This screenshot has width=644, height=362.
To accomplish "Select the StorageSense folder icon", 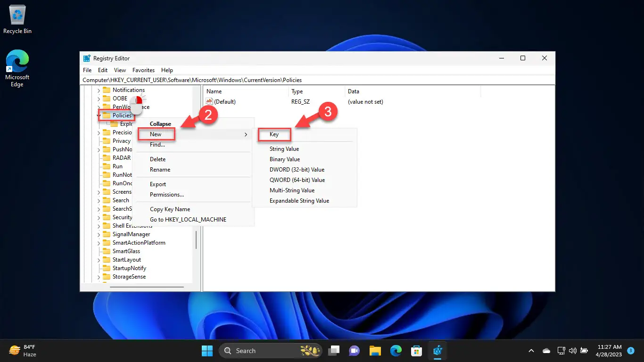I will tap(106, 277).
